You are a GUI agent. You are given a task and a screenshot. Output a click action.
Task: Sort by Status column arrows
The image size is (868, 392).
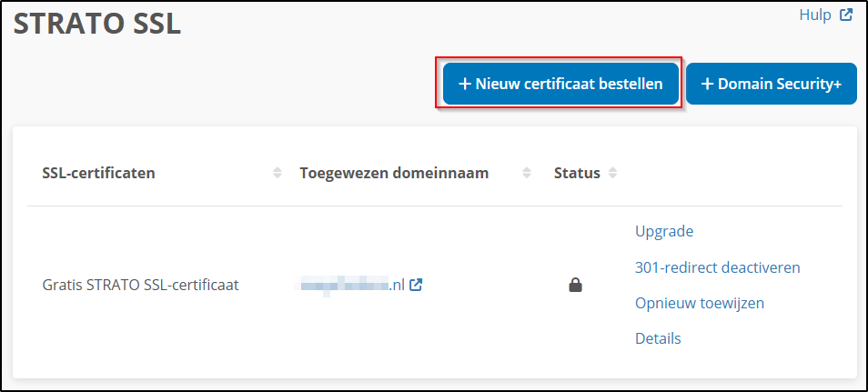tap(612, 174)
